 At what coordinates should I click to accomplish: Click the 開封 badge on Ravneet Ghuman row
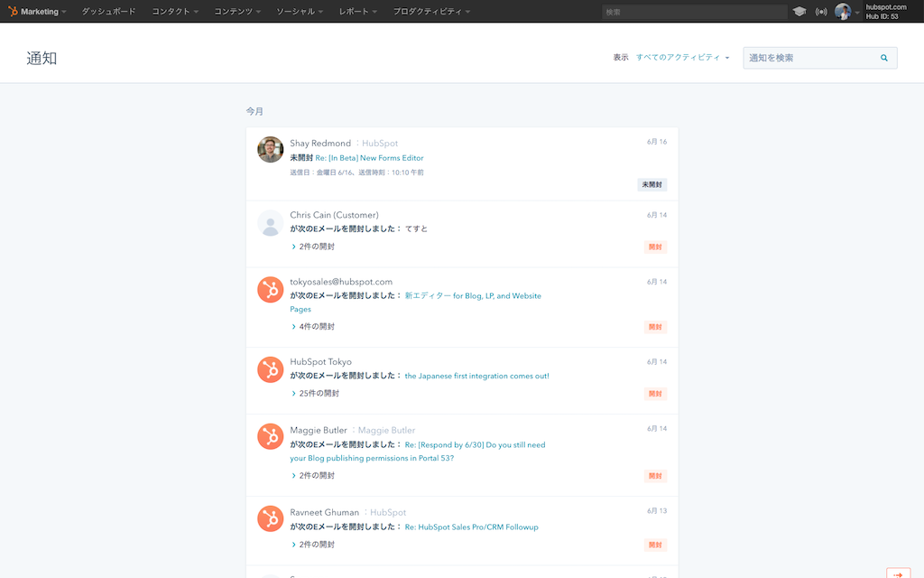tap(655, 545)
